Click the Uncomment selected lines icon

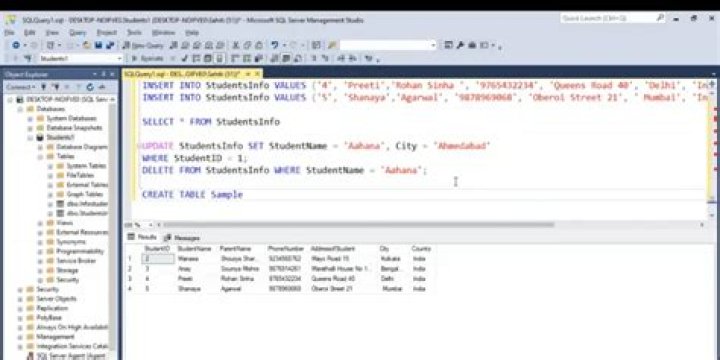[325, 58]
